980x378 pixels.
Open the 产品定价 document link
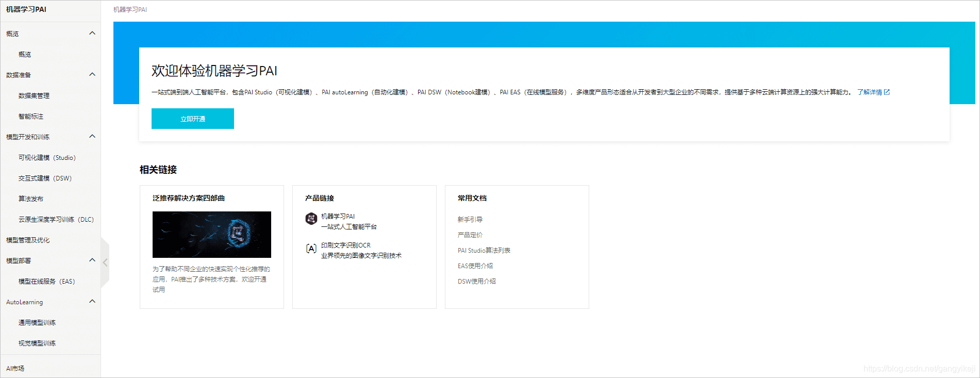(470, 235)
